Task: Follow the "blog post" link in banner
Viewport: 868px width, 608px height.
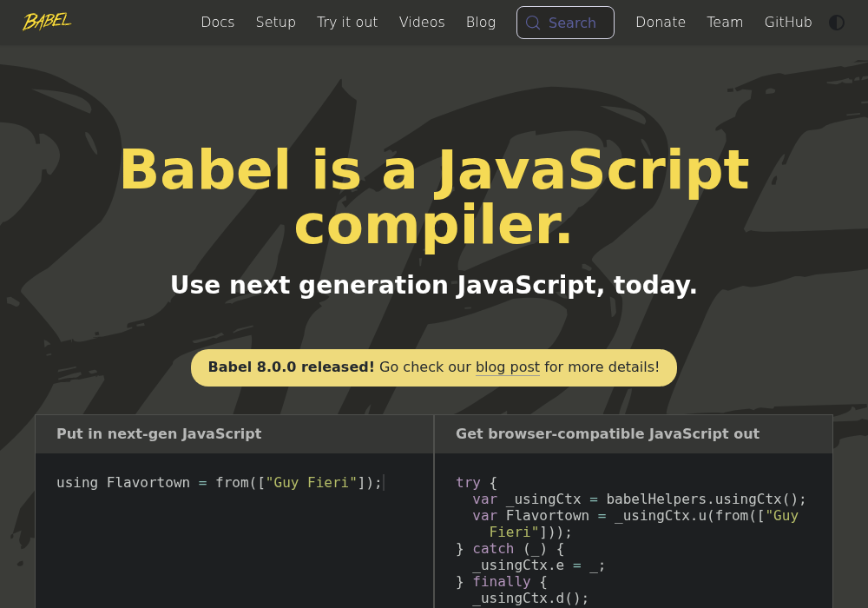Action: pyautogui.click(x=508, y=367)
